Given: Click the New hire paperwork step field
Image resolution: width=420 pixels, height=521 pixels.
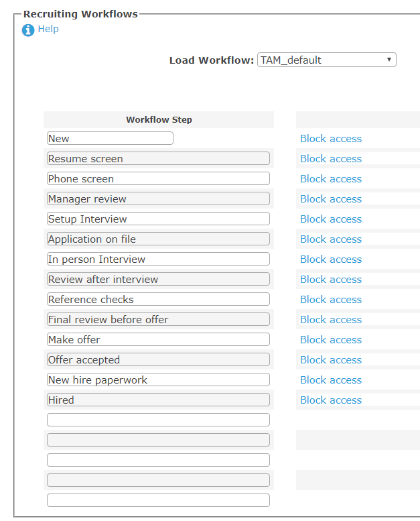Looking at the screenshot, I should click(x=158, y=380).
